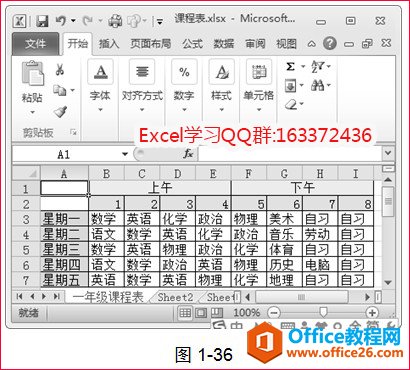Click the Excel application icon in title bar

tap(20, 22)
